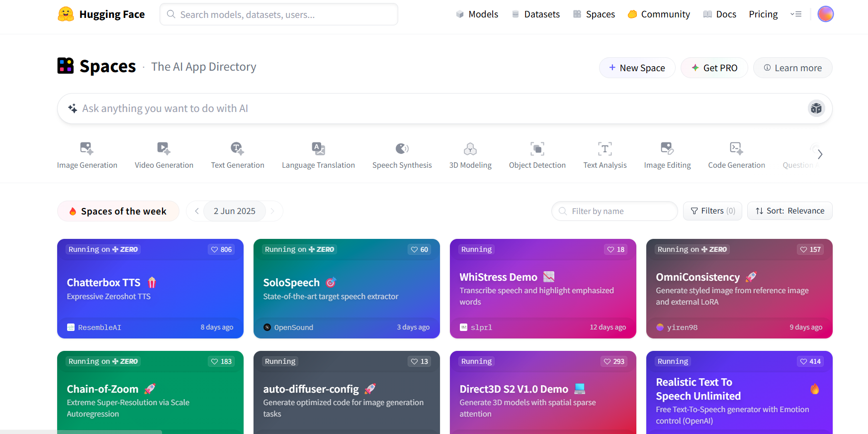Image resolution: width=868 pixels, height=434 pixels.
Task: Like Chain-of-Zoom via heart 183
Action: tap(221, 361)
